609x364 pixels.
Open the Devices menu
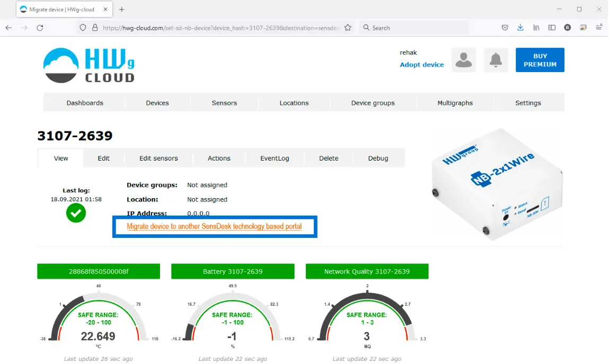click(157, 103)
